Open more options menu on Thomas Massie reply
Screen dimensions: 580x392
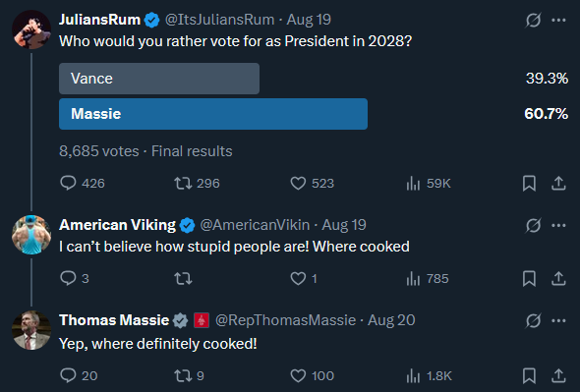[558, 320]
